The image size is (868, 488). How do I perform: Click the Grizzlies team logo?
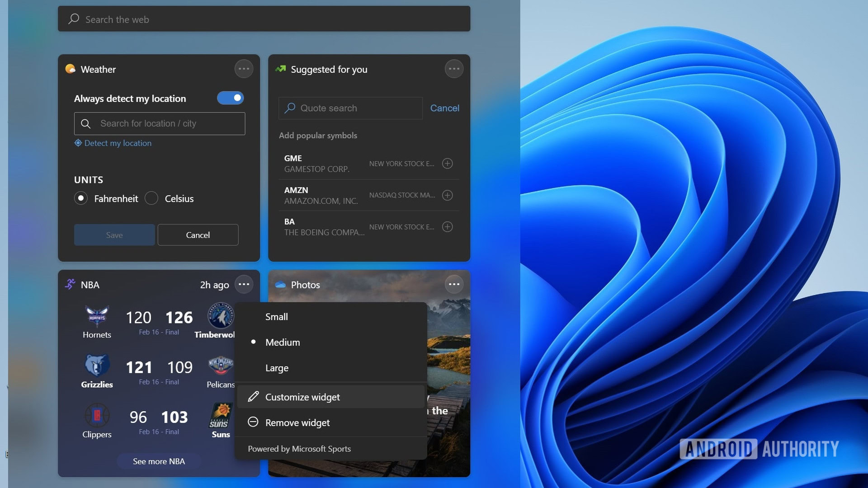(x=97, y=365)
